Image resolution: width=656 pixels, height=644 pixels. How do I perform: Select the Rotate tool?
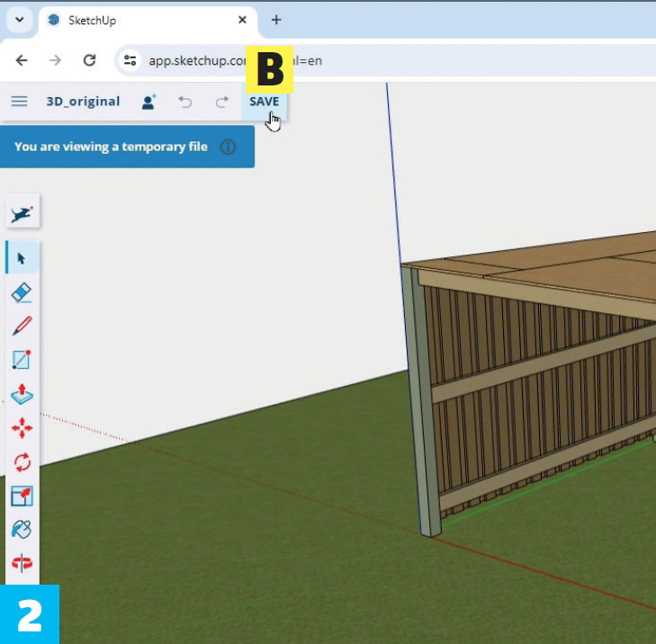pyautogui.click(x=22, y=462)
